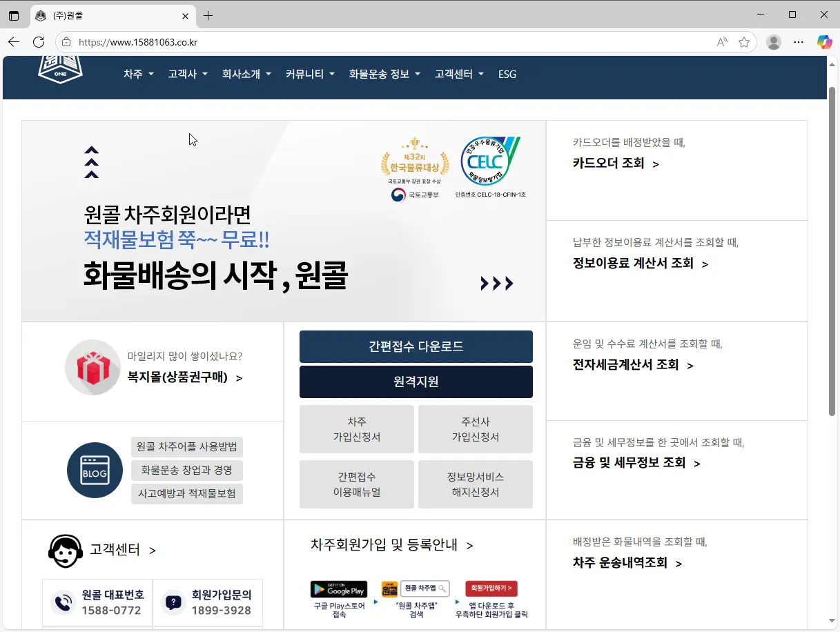Screen dimensions: 840x632
Task: Open the browser profile avatar icon
Action: tap(774, 42)
